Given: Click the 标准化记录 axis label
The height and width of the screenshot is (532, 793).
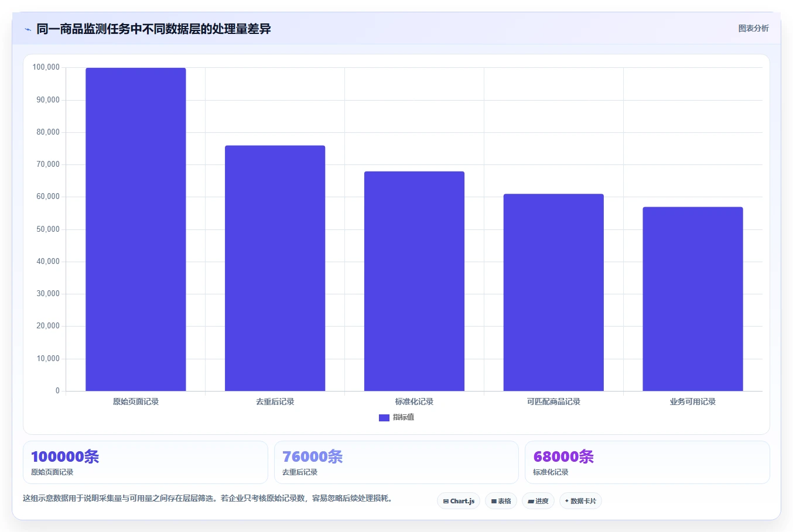Looking at the screenshot, I should tap(414, 401).
